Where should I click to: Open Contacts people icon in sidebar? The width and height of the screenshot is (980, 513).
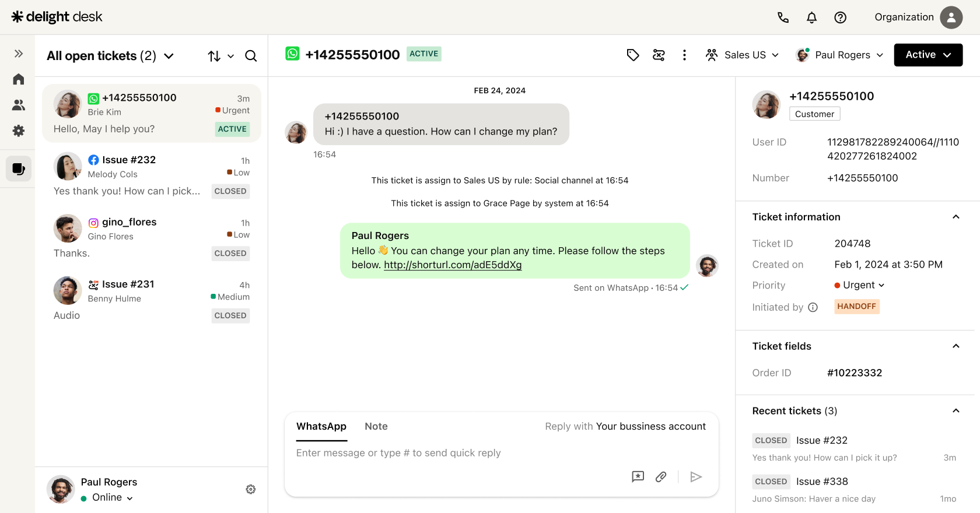tap(19, 105)
